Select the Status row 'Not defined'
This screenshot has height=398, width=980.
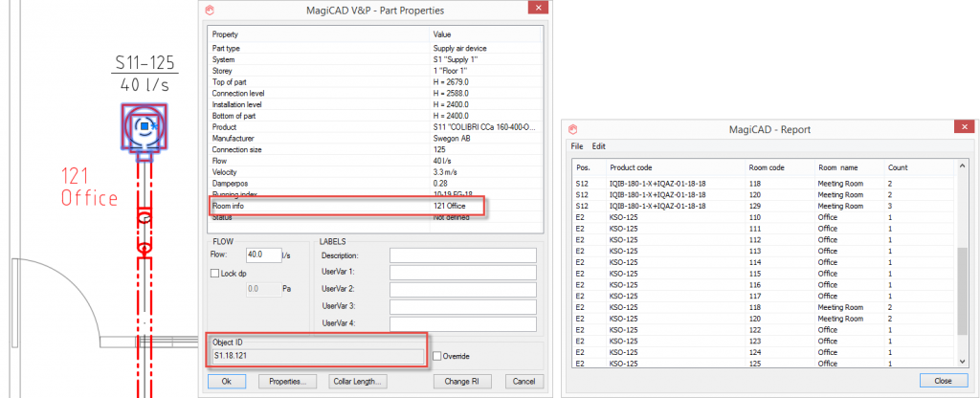point(375,217)
